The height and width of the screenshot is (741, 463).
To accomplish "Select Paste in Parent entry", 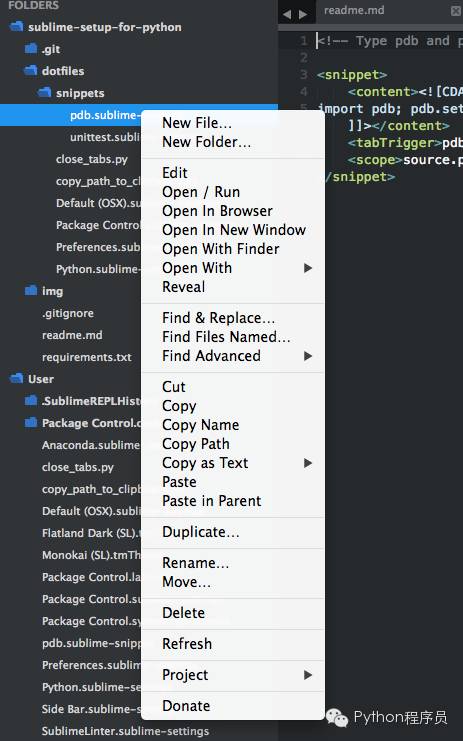I will [x=211, y=501].
